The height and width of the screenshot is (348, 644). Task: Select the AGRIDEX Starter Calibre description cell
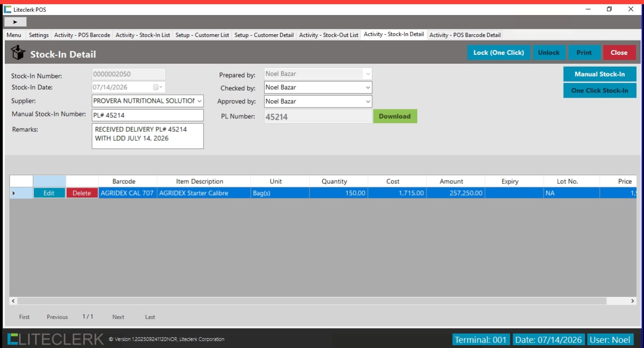204,193
